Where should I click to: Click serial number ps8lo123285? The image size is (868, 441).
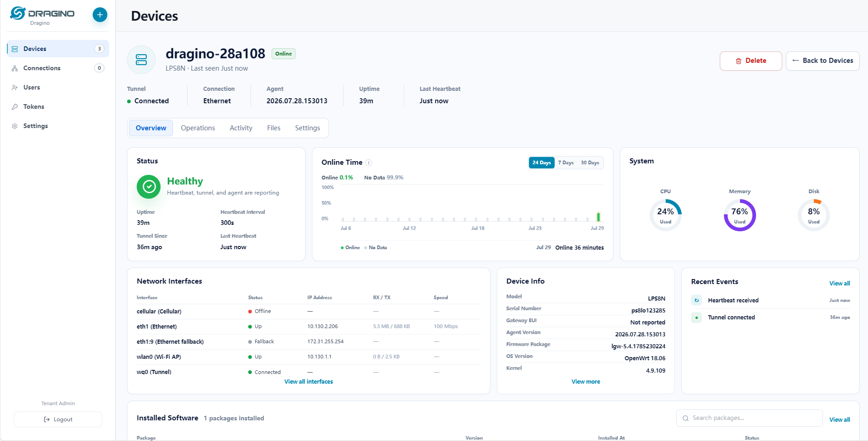tap(648, 310)
